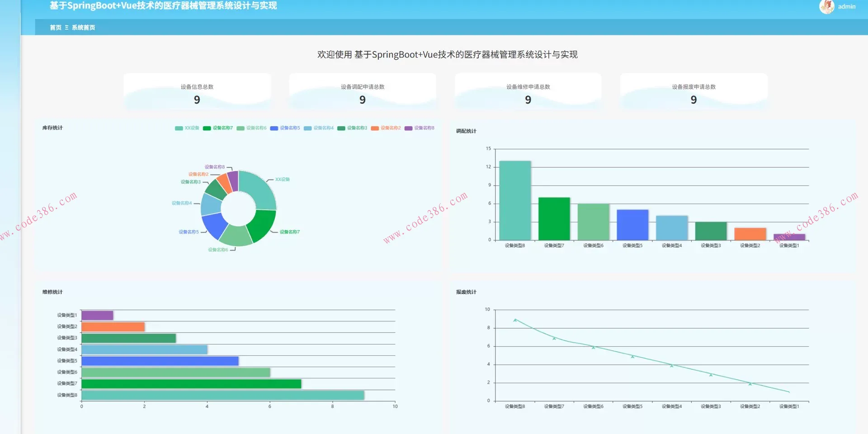Click the 设备类型8 point on 报废统计 line
Viewport: 868px width, 434px height.
(x=515, y=320)
